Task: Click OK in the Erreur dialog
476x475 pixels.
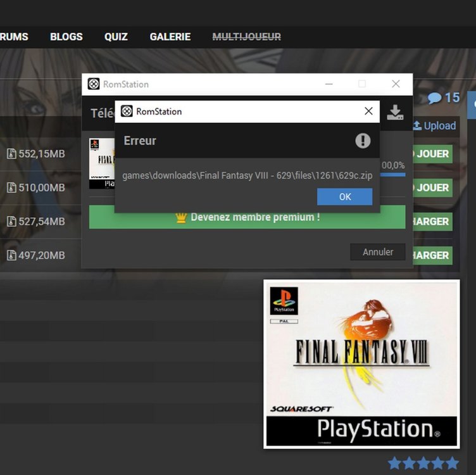Action: (x=344, y=196)
